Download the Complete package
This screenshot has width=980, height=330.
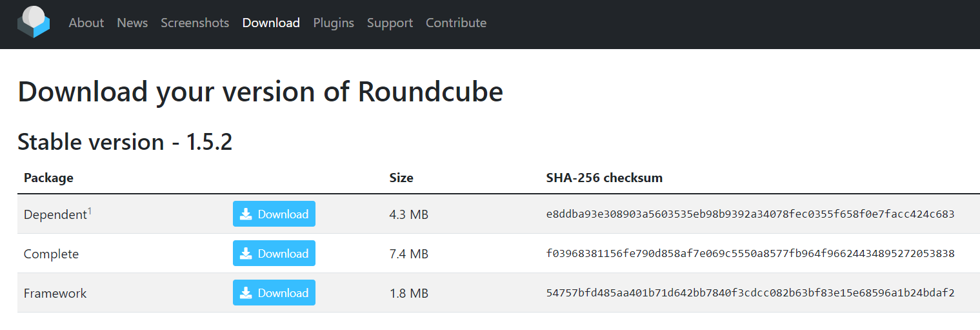[274, 253]
